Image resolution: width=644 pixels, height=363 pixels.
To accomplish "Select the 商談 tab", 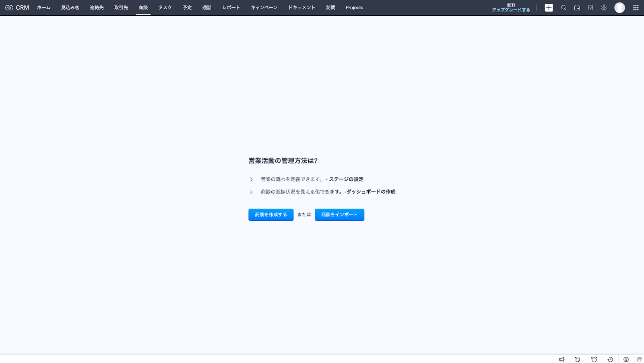I will pyautogui.click(x=143, y=8).
